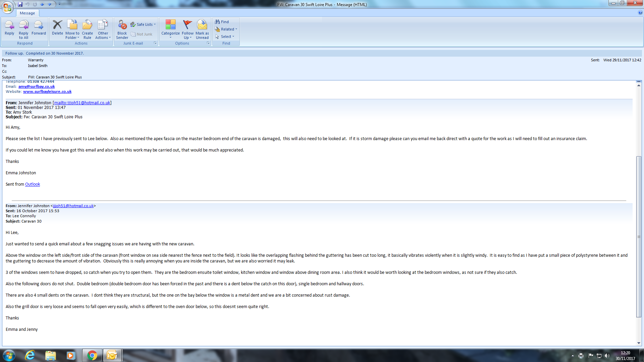
Task: Save the message using Quick Access icon
Action: [x=20, y=4]
